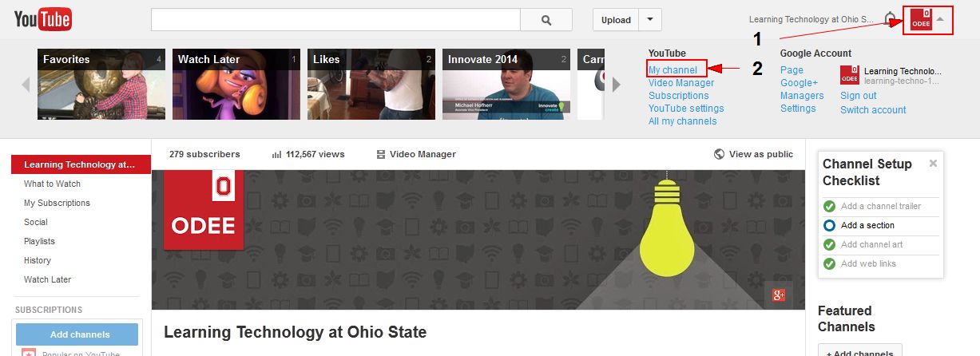Select the Add web links checklist item

868,263
